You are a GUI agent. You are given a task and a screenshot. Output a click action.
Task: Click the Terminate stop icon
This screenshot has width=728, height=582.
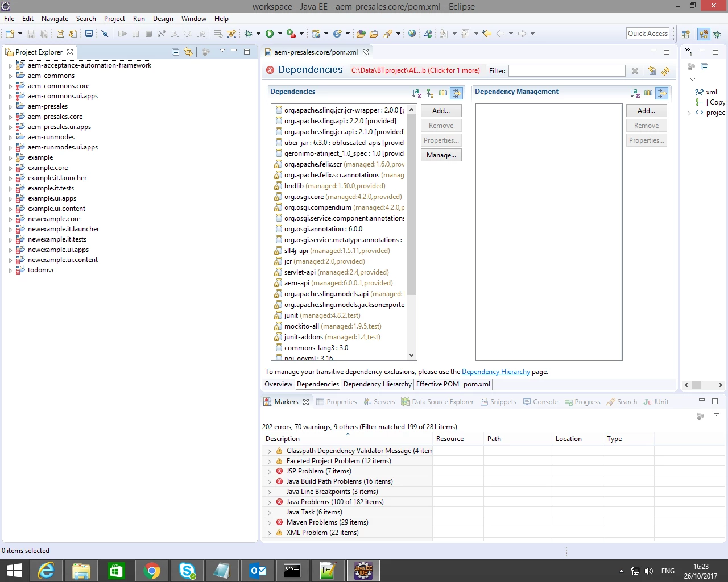click(x=148, y=34)
